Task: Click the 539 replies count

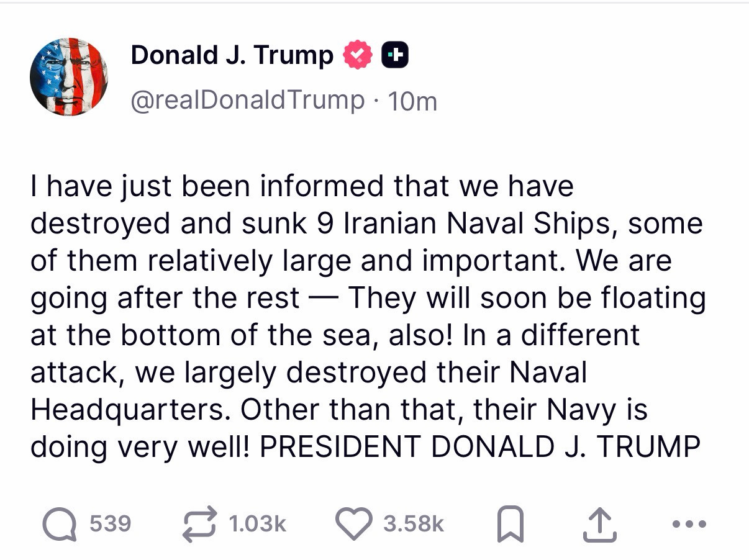Action: [x=110, y=524]
